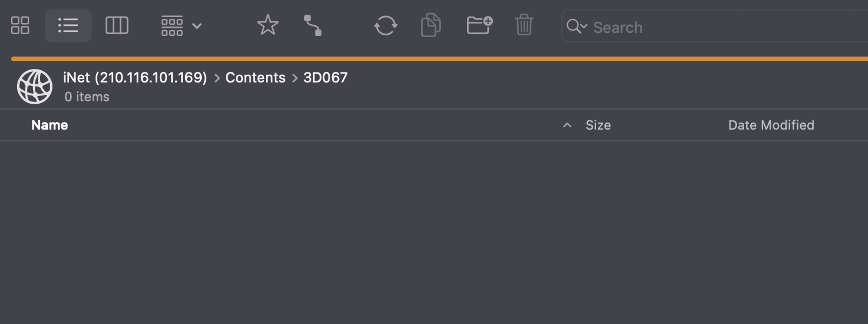Click the copy documents icon
Viewport: 868px width, 324px height.
431,25
